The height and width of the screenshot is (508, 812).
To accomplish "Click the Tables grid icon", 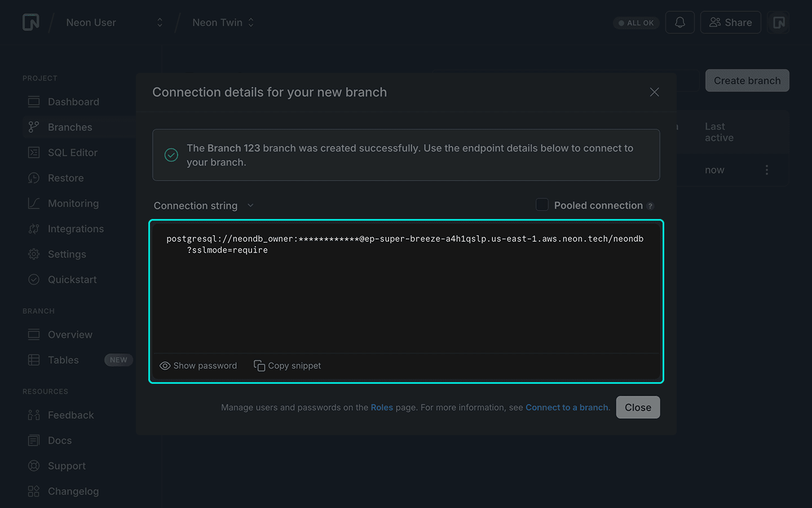I will pyautogui.click(x=34, y=360).
